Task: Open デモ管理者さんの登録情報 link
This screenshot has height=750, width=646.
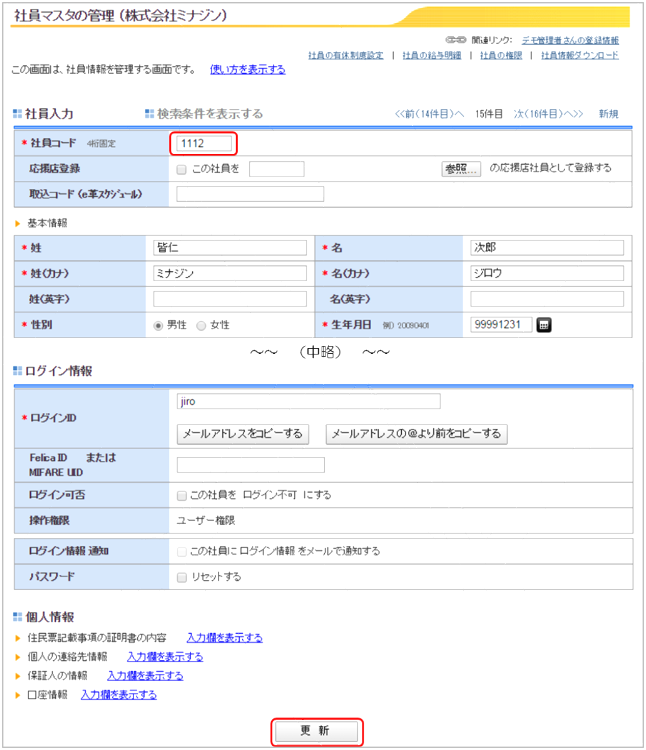Action: point(570,40)
